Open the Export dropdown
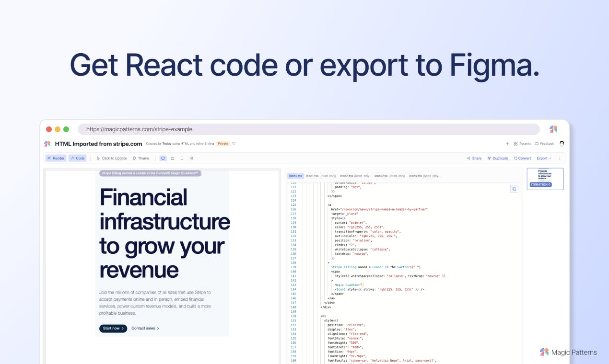Screen dimensions: 609x364 click(544, 158)
